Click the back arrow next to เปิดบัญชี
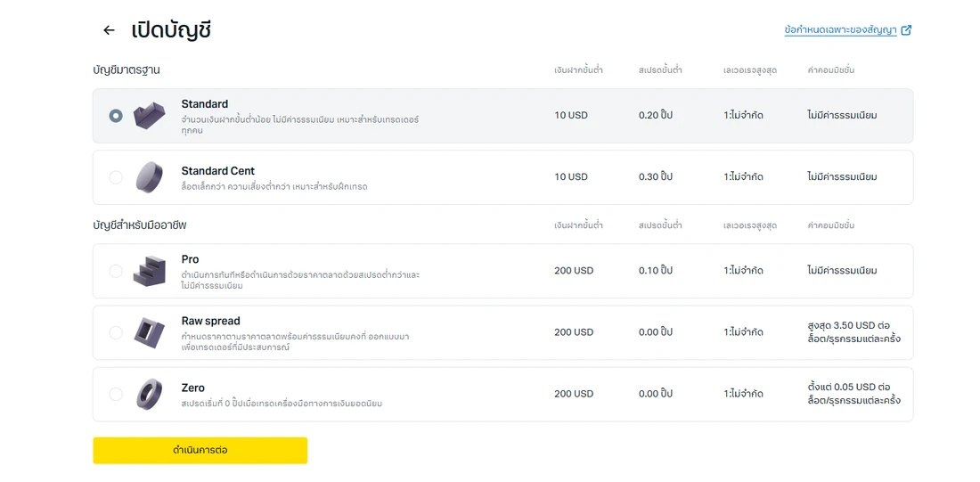 [110, 30]
